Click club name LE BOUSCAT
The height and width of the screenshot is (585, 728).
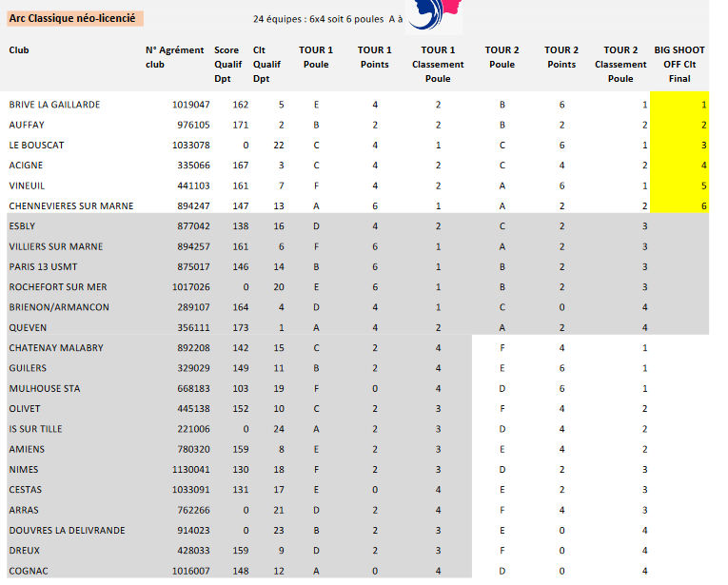[36, 146]
